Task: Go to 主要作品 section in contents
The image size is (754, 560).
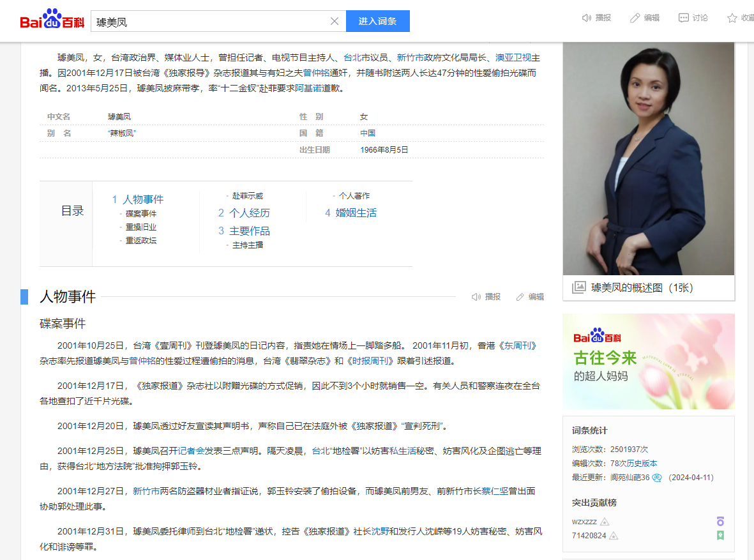Action: [x=249, y=231]
